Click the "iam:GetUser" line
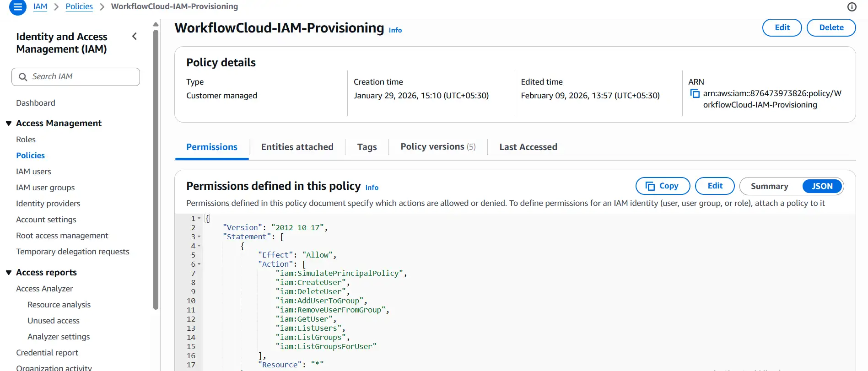Screen dimensions: 868x371 pos(306,319)
